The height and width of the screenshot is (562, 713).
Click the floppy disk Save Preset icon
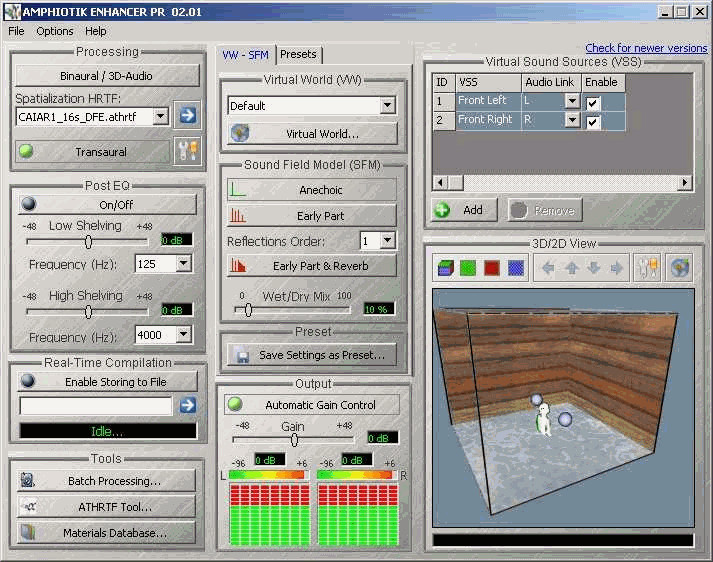pyautogui.click(x=243, y=355)
